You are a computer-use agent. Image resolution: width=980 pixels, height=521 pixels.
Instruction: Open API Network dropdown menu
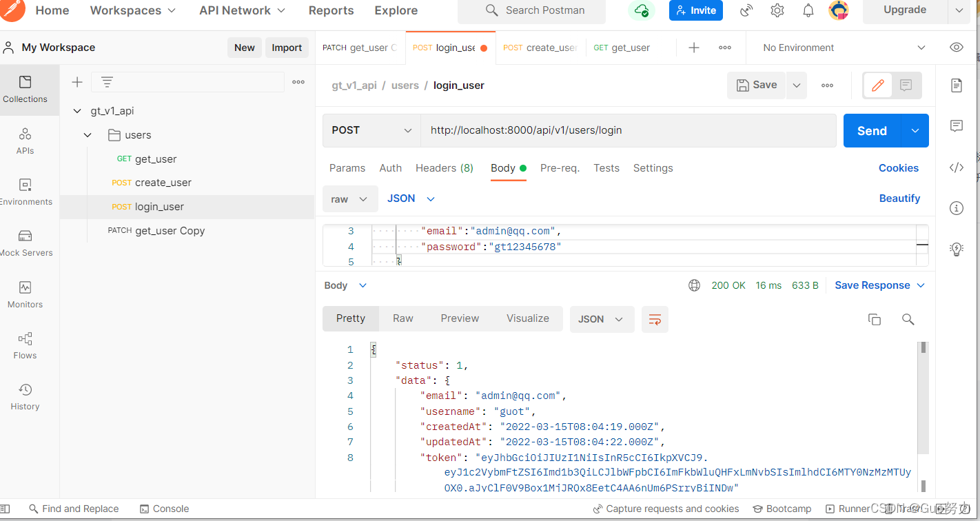243,10
